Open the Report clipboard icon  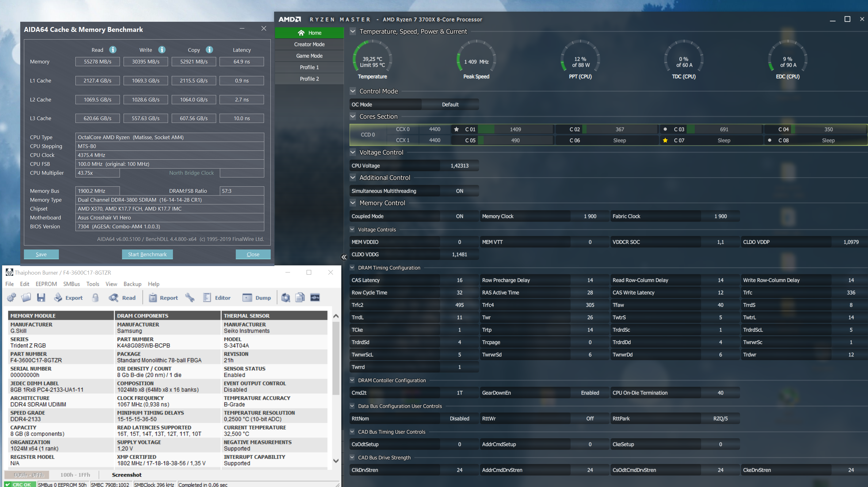pyautogui.click(x=153, y=297)
